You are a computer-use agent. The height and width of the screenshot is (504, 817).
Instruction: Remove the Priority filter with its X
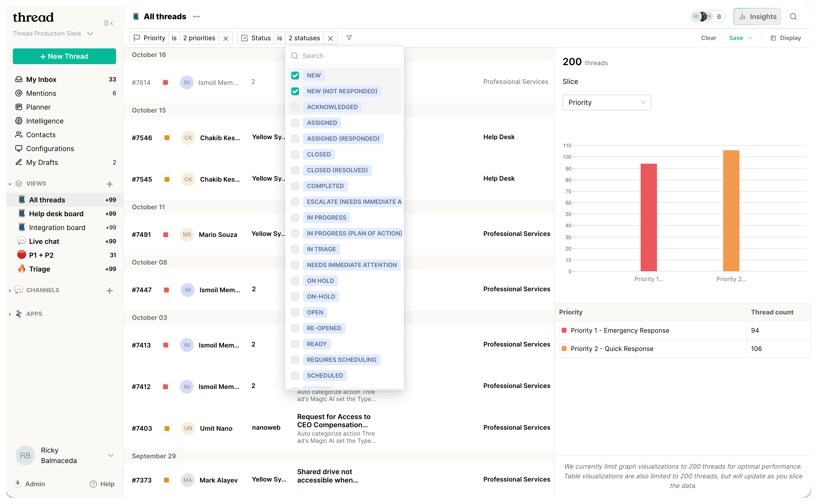pos(226,38)
